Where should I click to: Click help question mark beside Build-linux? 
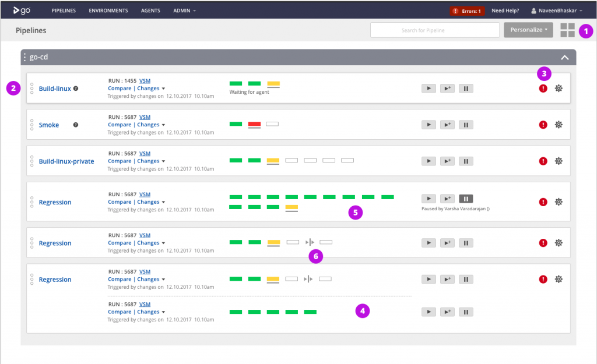[76, 89]
